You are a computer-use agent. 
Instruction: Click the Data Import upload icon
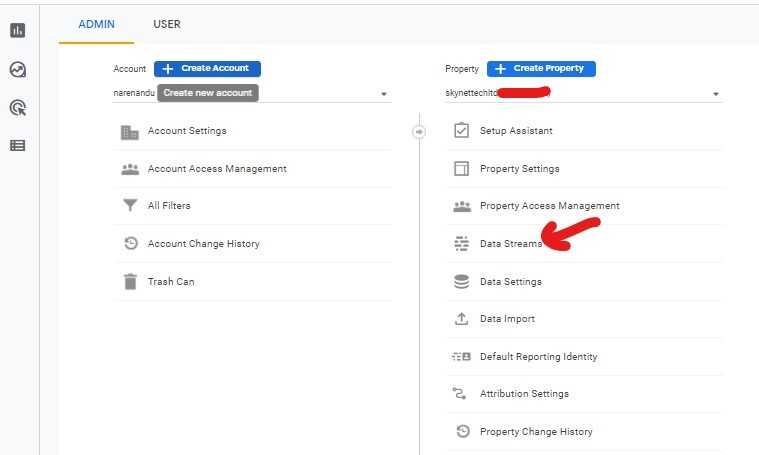461,319
